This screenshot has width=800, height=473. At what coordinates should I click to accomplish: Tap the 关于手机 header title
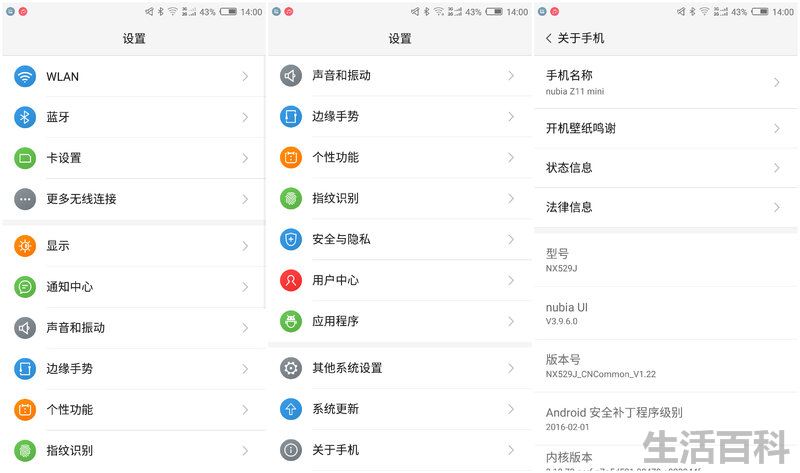(x=581, y=38)
